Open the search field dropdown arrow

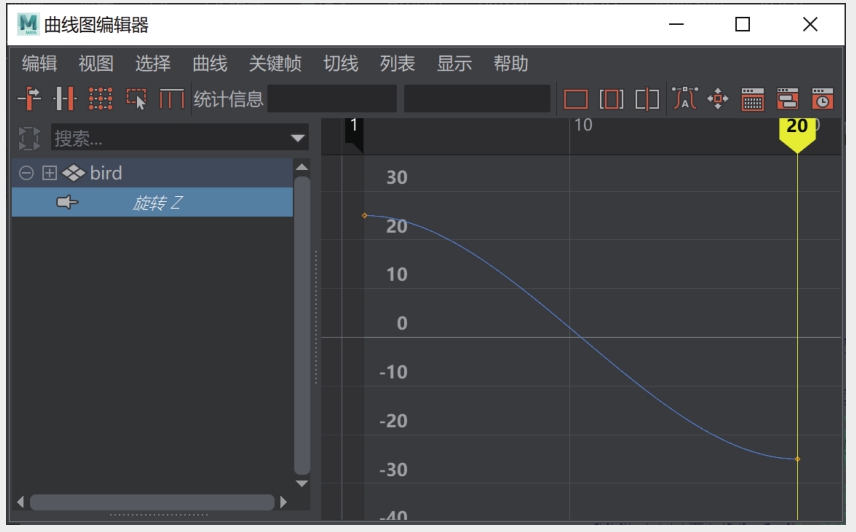[298, 138]
